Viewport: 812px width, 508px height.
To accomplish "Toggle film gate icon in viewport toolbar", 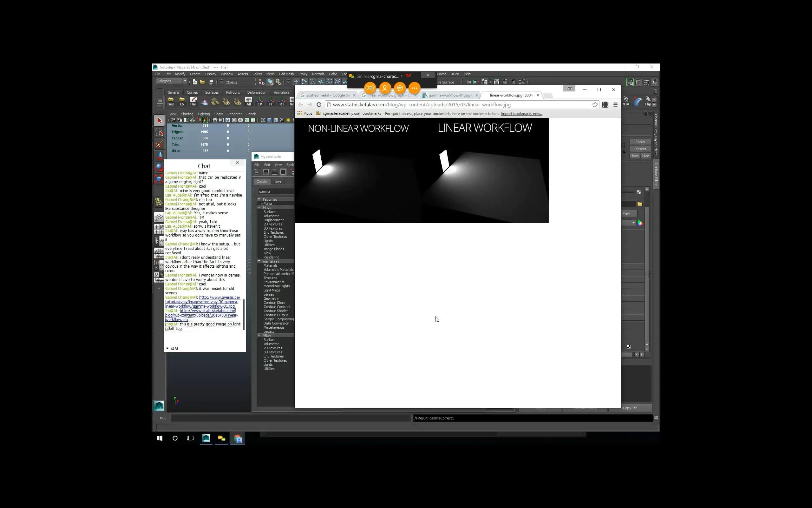I will pyautogui.click(x=221, y=120).
